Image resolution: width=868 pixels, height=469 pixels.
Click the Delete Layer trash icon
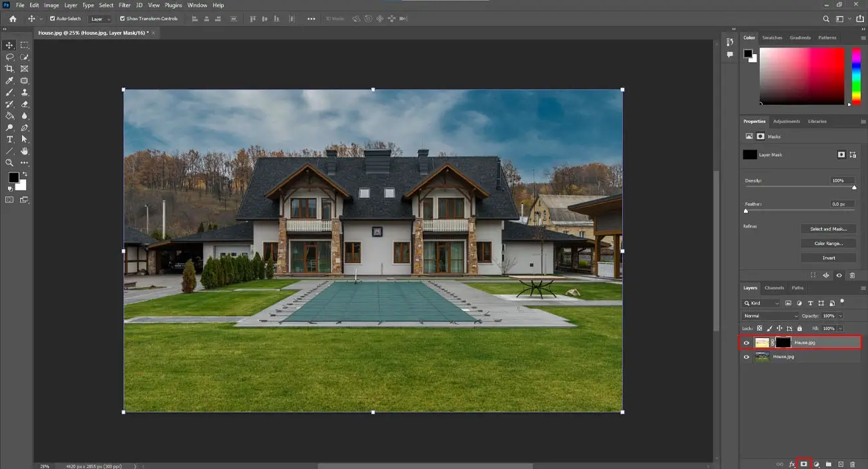point(853,463)
